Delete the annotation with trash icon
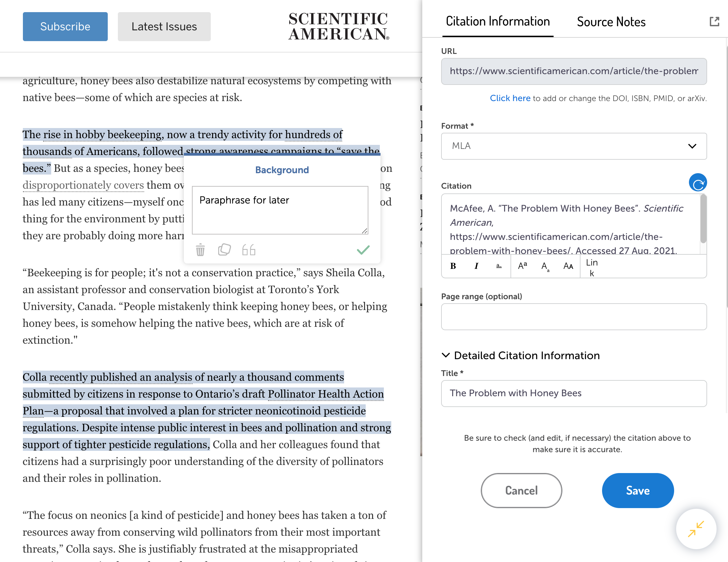 click(200, 250)
